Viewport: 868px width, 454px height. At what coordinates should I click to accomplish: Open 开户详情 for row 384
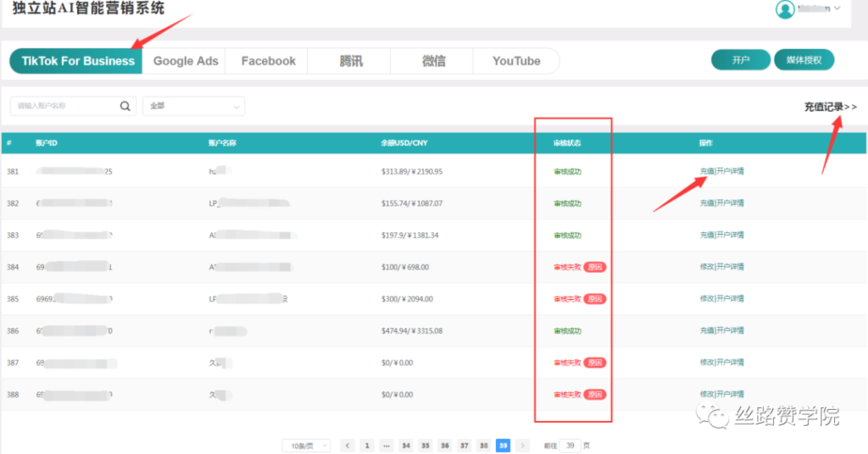[730, 267]
